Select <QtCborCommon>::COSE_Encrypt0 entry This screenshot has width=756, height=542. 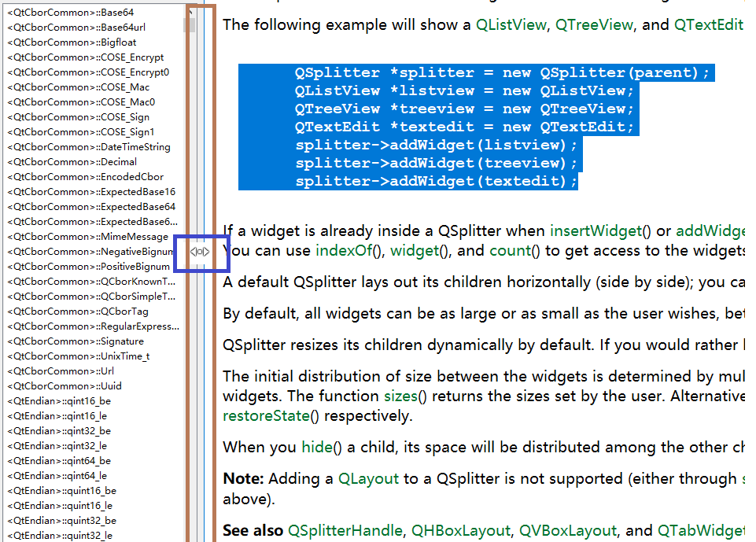click(88, 72)
